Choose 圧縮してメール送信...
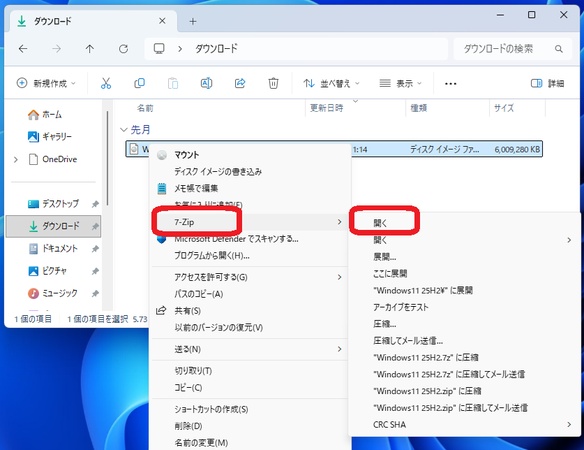This screenshot has width=584, height=450. pyautogui.click(x=464, y=340)
